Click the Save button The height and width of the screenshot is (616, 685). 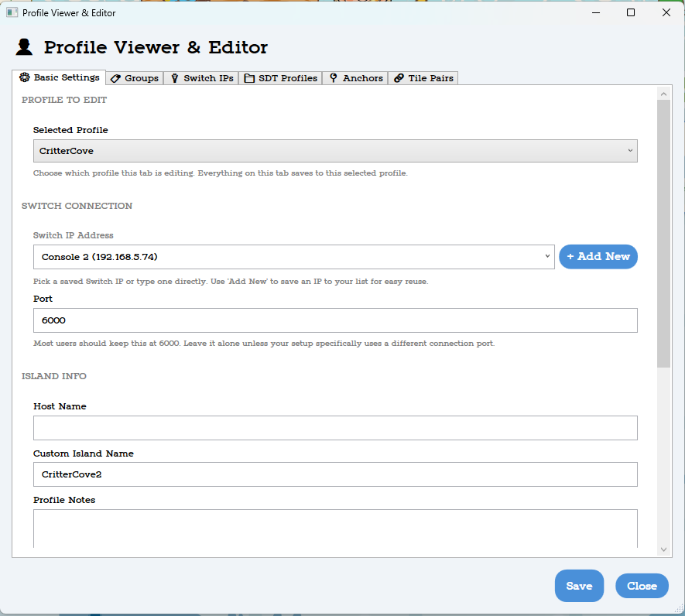579,586
